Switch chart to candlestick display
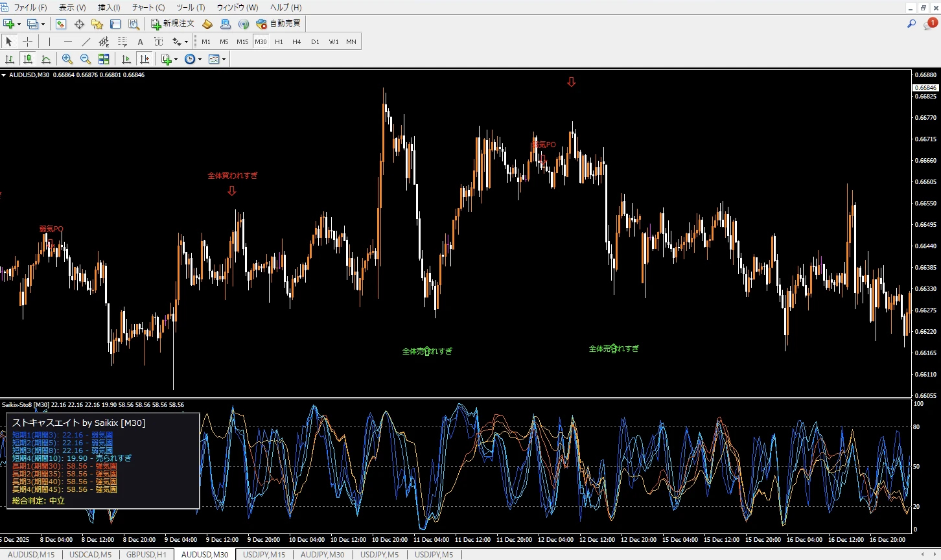The image size is (941, 560). point(28,59)
